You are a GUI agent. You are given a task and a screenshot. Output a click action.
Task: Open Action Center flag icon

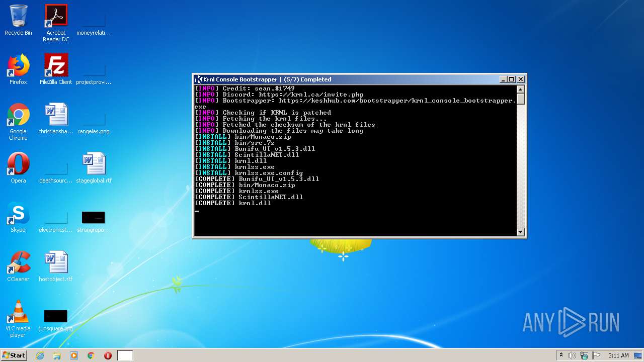pos(596,355)
